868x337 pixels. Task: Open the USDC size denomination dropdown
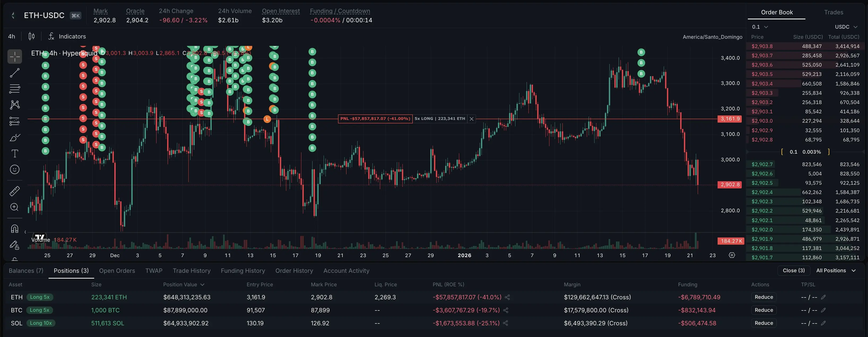click(x=846, y=27)
